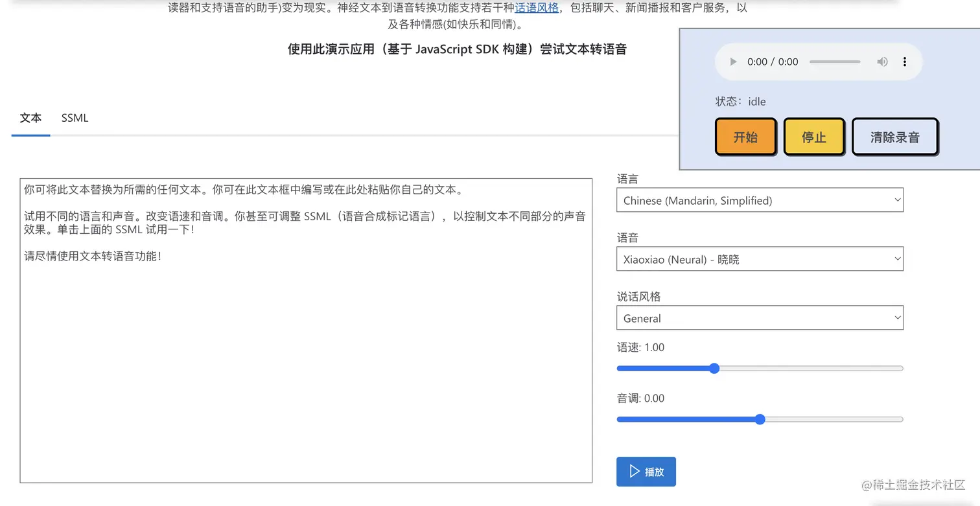Click the 停止 button

813,137
